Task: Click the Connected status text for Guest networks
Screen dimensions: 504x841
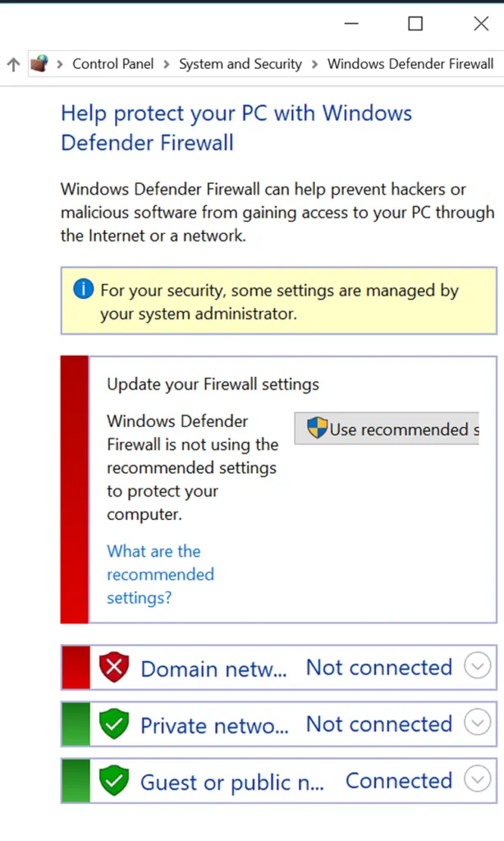Action: 398,780
